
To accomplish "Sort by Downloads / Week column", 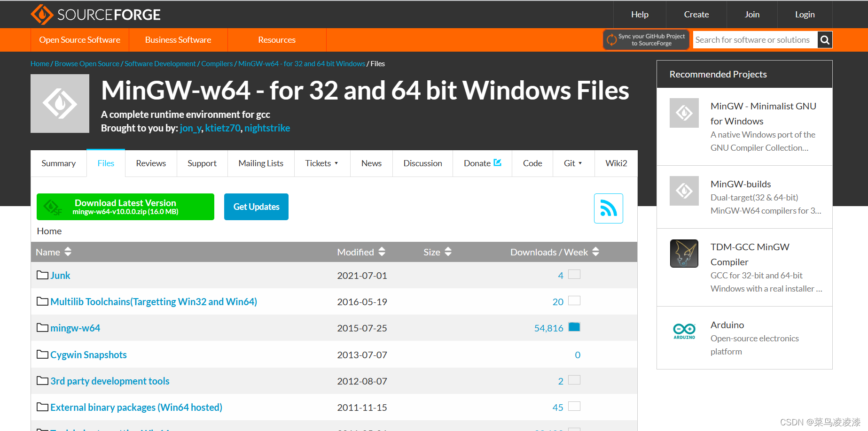I will coord(555,252).
